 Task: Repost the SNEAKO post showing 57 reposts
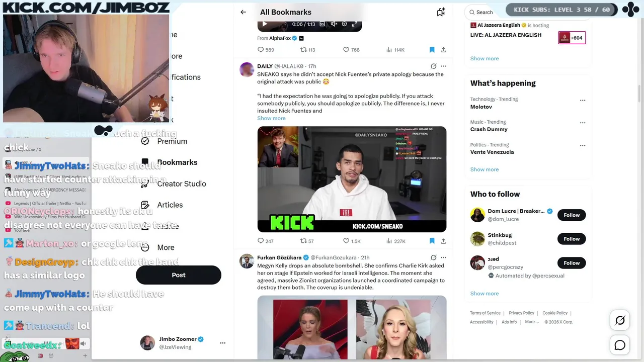[307, 241]
